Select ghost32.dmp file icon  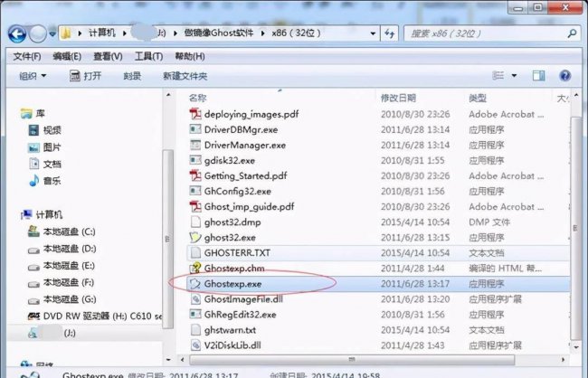[195, 222]
